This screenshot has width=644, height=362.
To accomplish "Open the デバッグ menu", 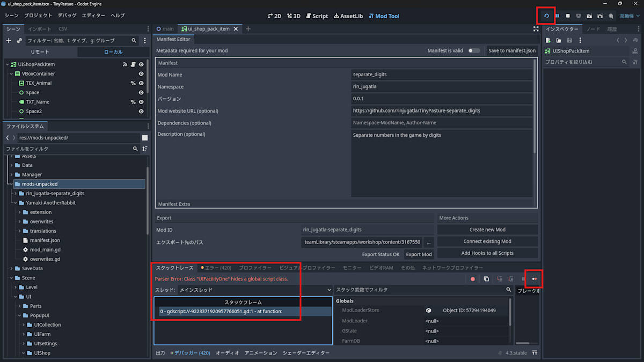I will click(67, 16).
